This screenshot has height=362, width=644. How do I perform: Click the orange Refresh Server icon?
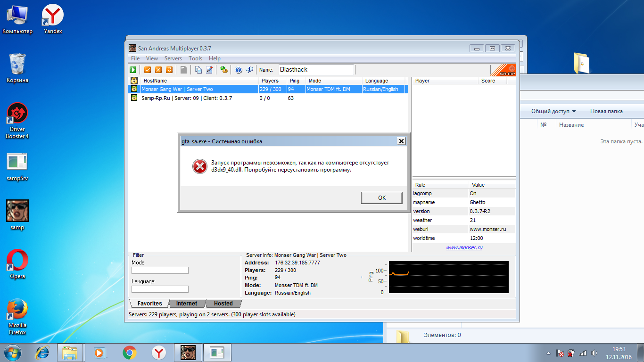click(x=169, y=70)
